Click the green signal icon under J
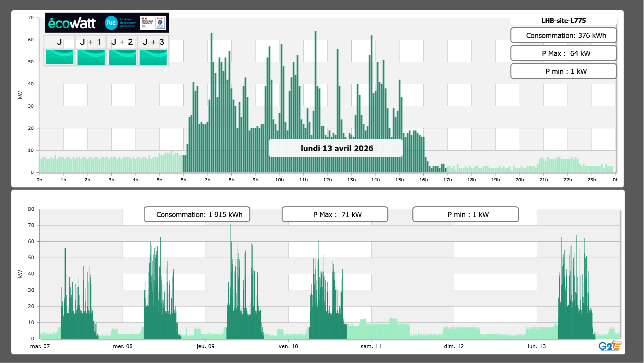The width and height of the screenshot is (644, 363). click(x=60, y=57)
